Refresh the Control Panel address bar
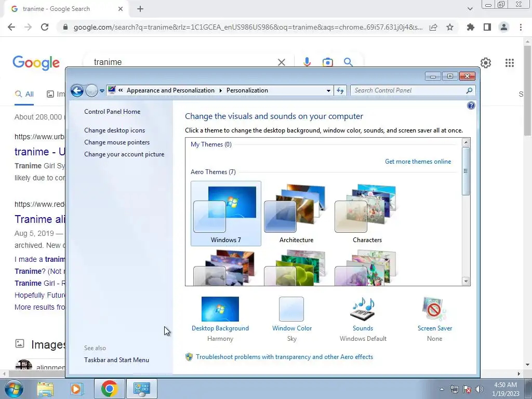The height and width of the screenshot is (399, 532). coord(340,90)
